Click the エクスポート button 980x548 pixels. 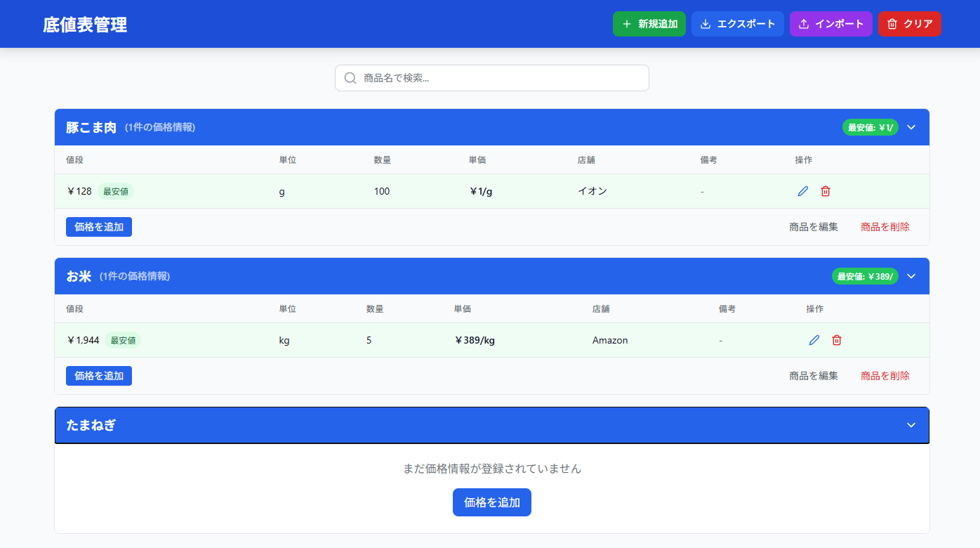point(737,24)
